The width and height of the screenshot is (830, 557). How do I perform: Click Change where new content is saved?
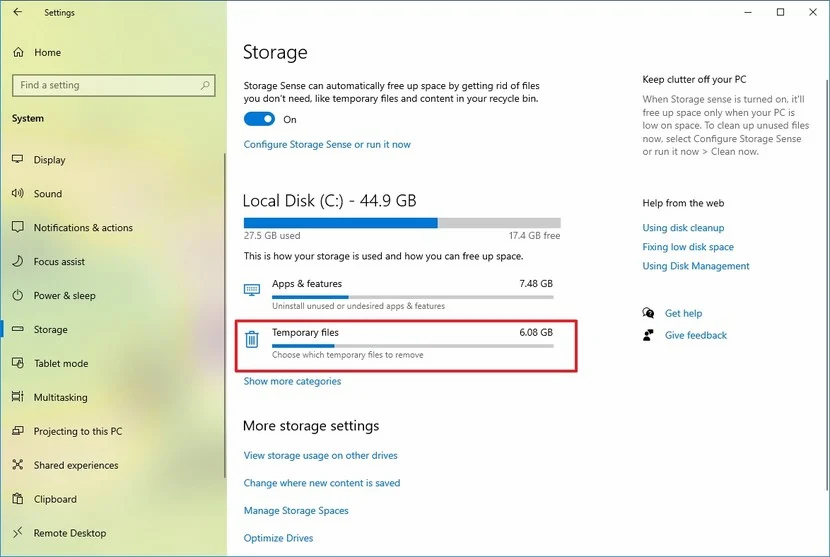[x=322, y=483]
